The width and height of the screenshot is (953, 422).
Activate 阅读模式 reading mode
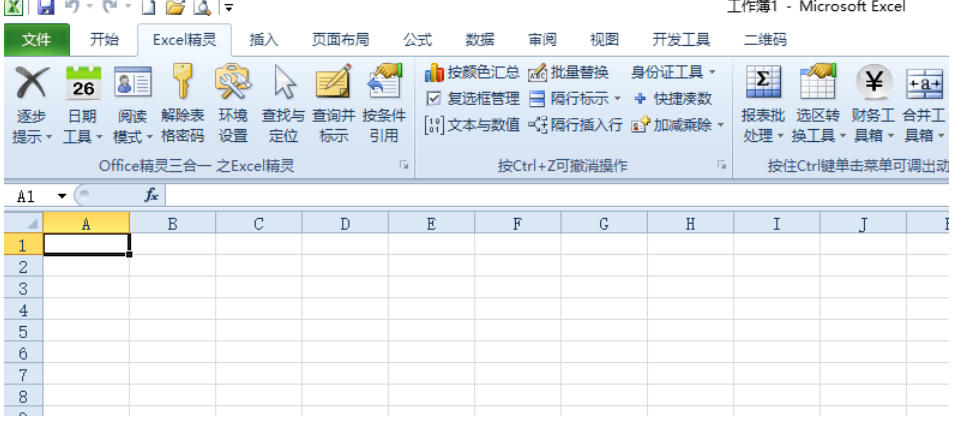(x=133, y=104)
